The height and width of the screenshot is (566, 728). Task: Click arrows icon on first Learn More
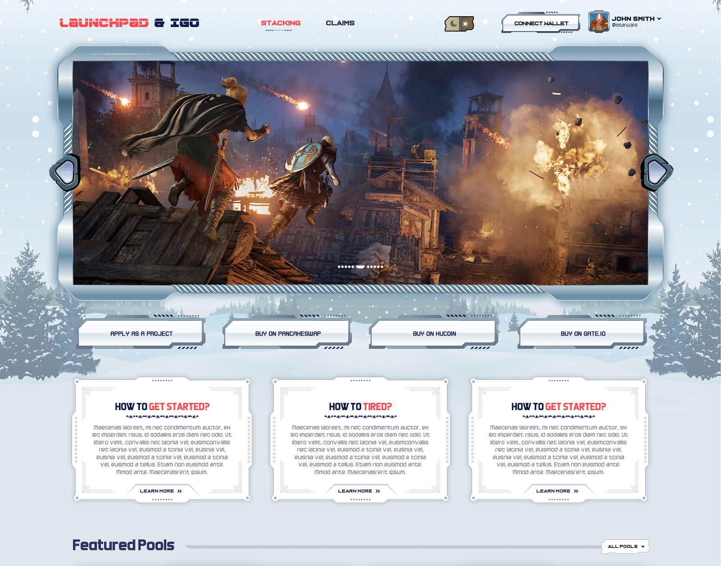coord(180,491)
